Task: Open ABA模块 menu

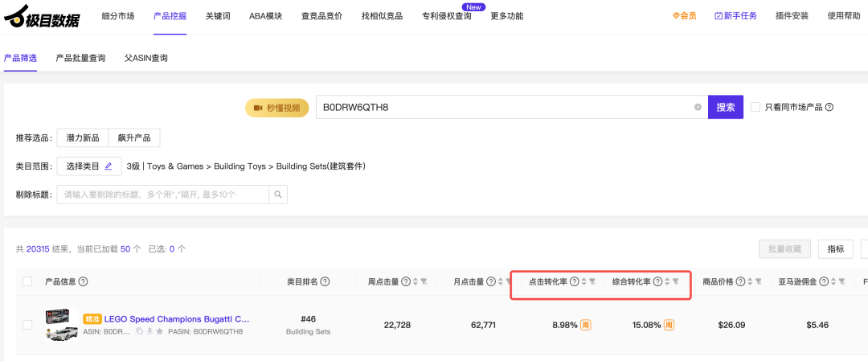Action: (x=266, y=16)
